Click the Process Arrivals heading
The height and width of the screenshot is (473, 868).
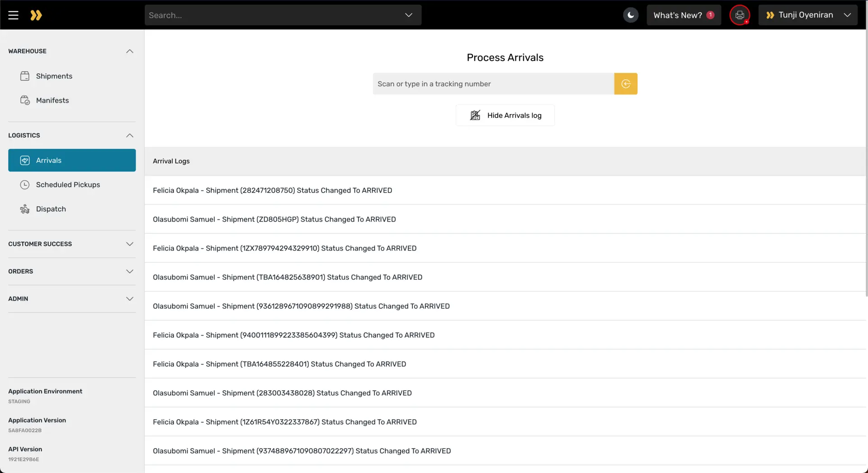(505, 57)
